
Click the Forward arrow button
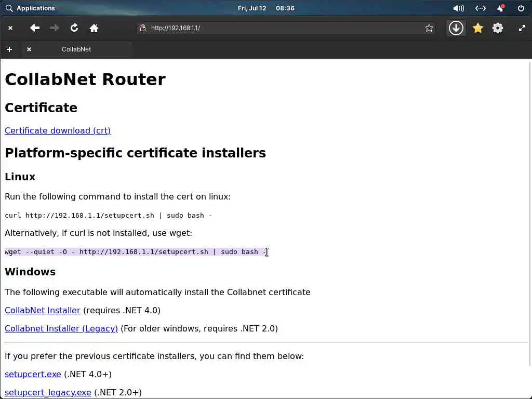pyautogui.click(x=54, y=28)
